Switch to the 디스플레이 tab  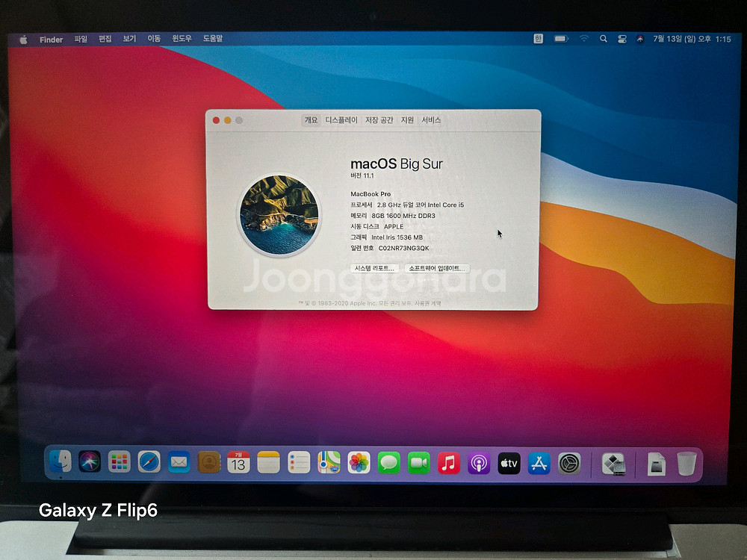click(341, 120)
